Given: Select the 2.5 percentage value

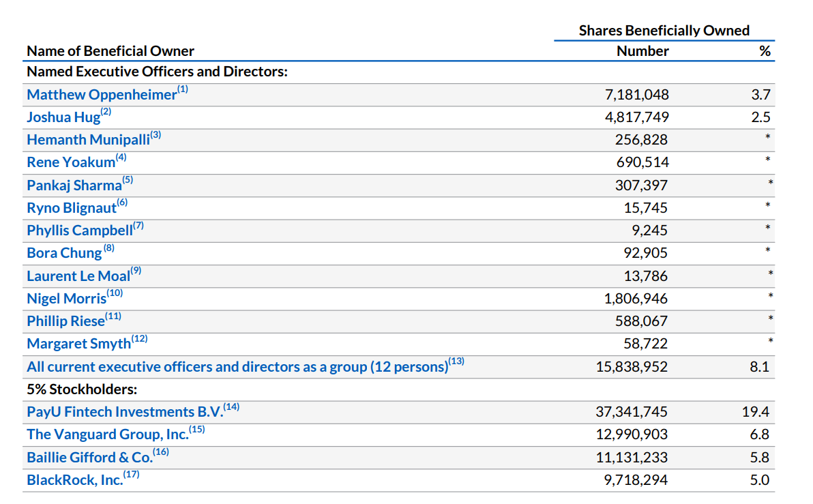Looking at the screenshot, I should click(x=760, y=117).
